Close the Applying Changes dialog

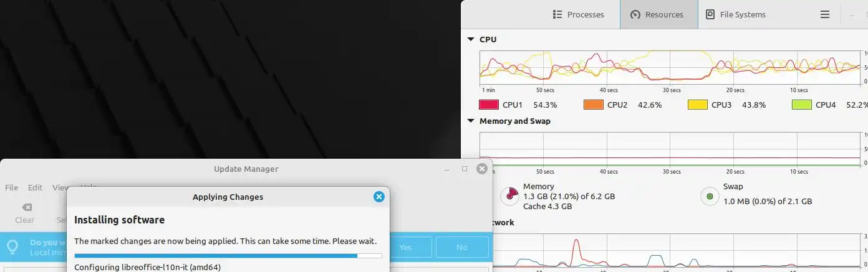tap(379, 197)
